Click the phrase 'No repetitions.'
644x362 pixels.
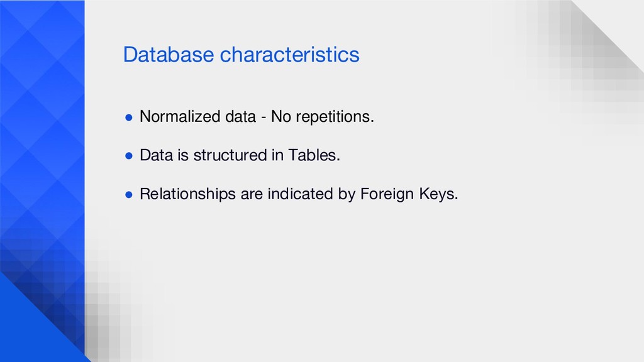[x=323, y=116]
